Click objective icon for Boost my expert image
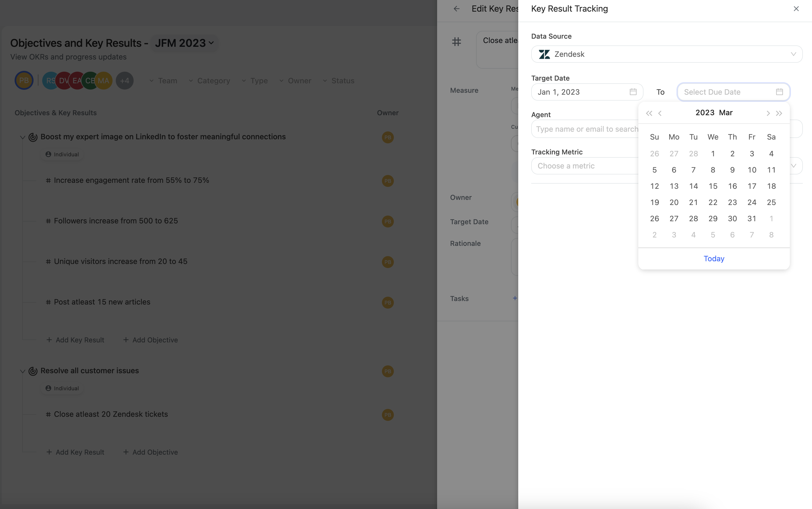Image resolution: width=812 pixels, height=509 pixels. (33, 137)
